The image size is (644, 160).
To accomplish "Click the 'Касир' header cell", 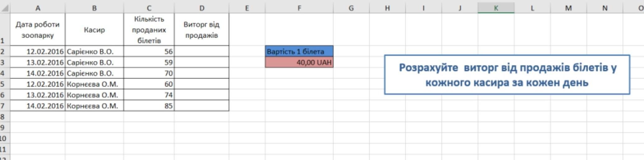I will coord(94,30).
